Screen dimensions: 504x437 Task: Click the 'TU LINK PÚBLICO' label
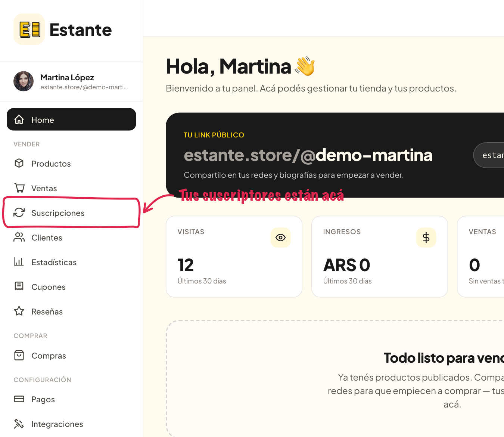click(x=214, y=135)
